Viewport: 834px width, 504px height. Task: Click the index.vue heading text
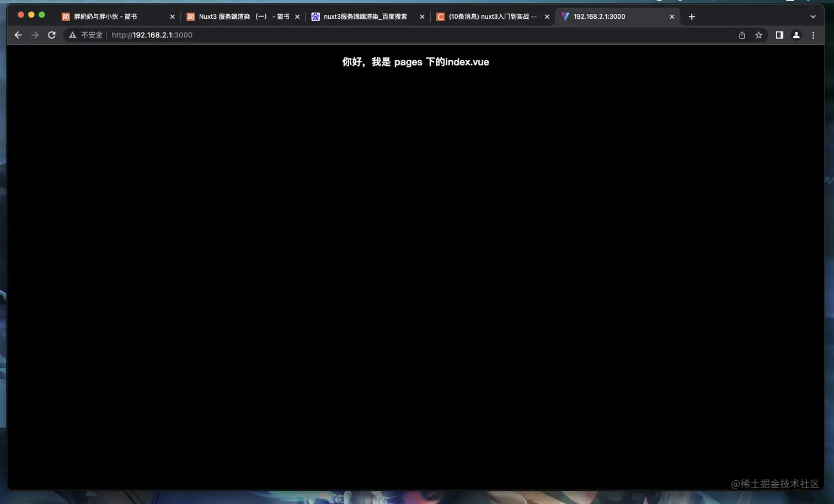(415, 62)
